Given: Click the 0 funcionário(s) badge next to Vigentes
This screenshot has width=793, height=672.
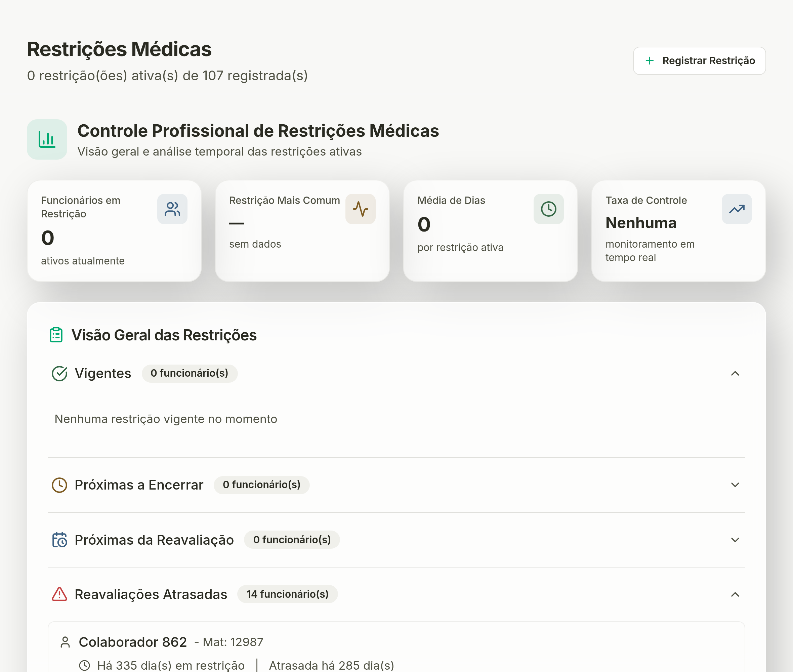Looking at the screenshot, I should 190,373.
